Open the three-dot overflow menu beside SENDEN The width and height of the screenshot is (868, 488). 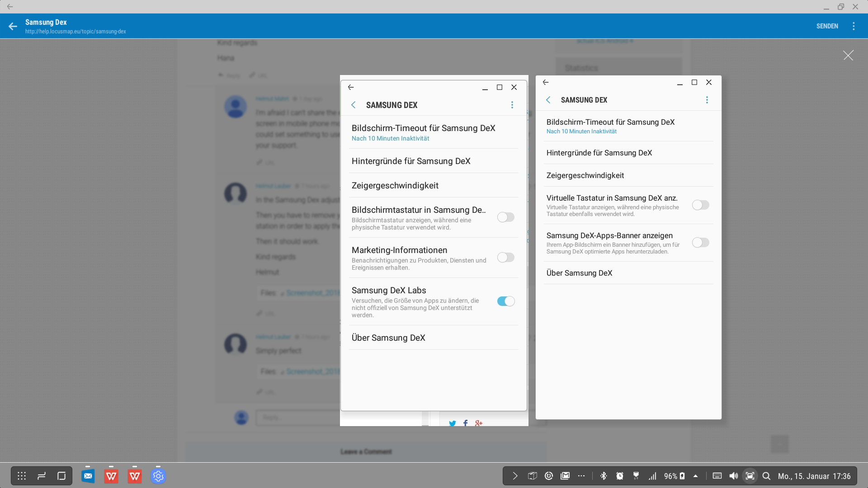tap(854, 26)
